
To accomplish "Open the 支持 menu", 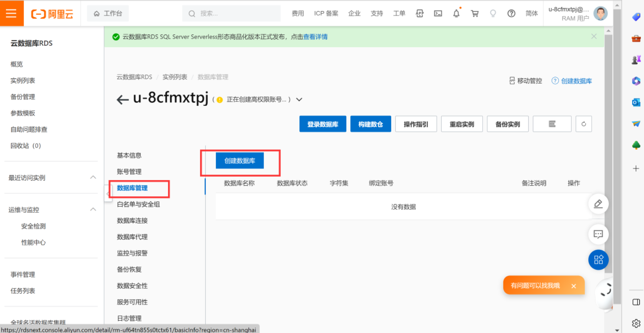I will [377, 13].
